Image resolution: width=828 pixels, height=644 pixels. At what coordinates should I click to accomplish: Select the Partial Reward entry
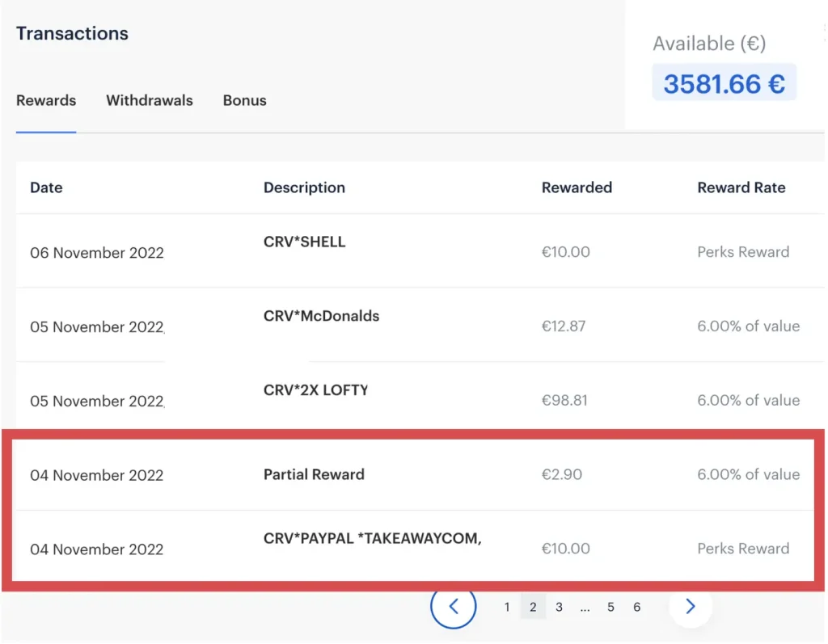pyautogui.click(x=314, y=474)
